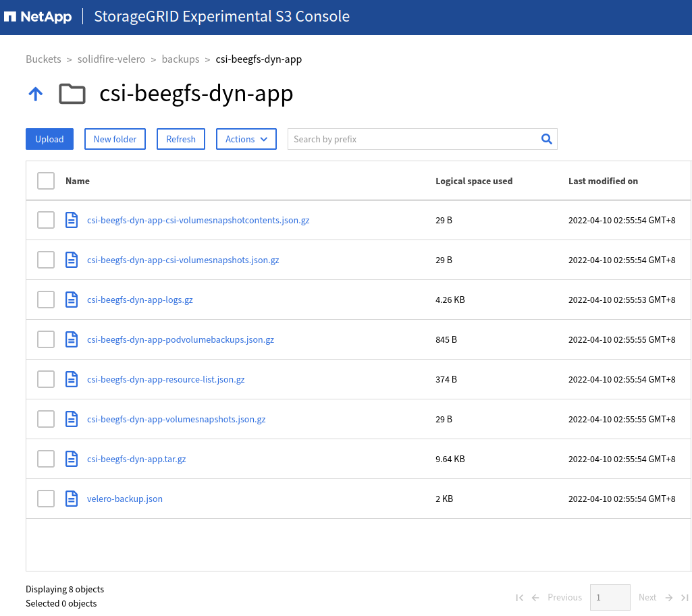Click the NetApp logo in header
The image size is (692, 616).
[38, 17]
